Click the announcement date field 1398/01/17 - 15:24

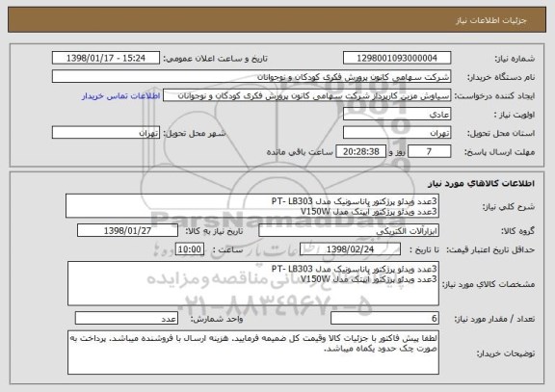[x=106, y=58]
